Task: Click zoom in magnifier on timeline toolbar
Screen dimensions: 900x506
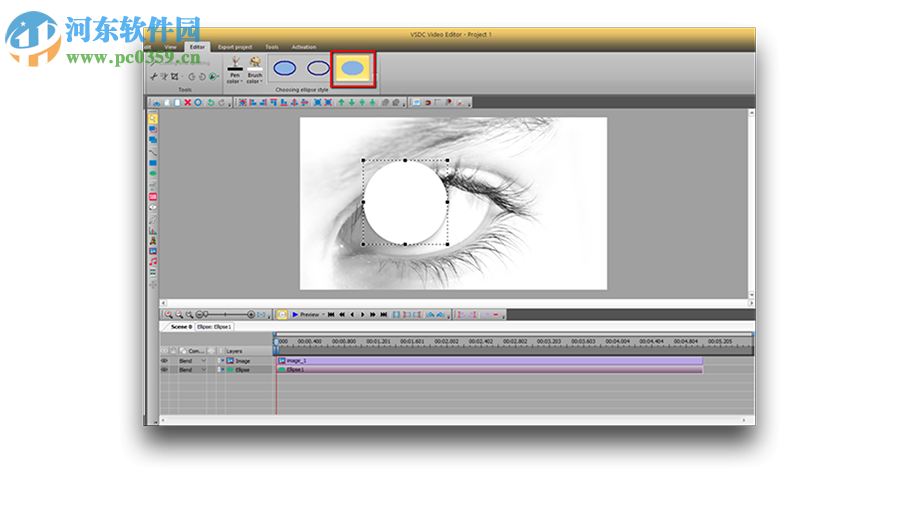Action: (x=169, y=314)
